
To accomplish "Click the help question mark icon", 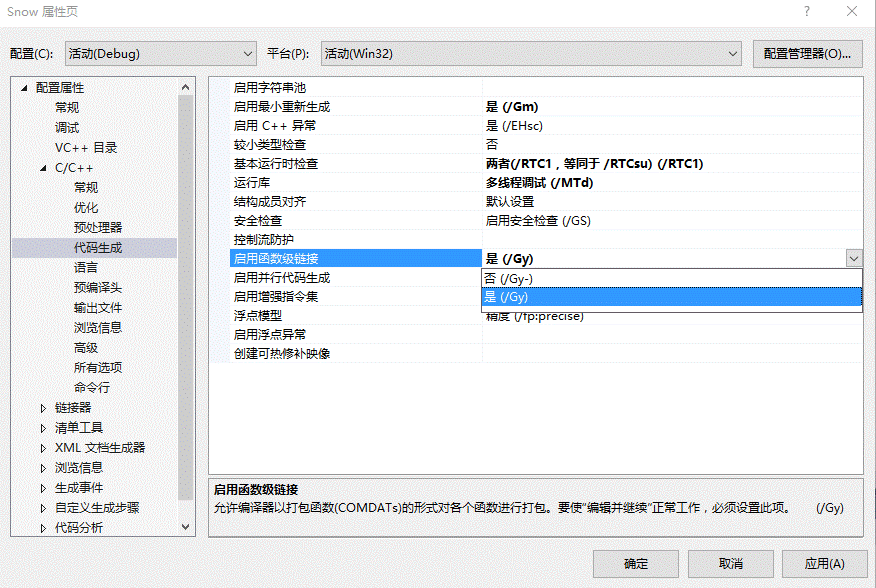I will (x=807, y=11).
